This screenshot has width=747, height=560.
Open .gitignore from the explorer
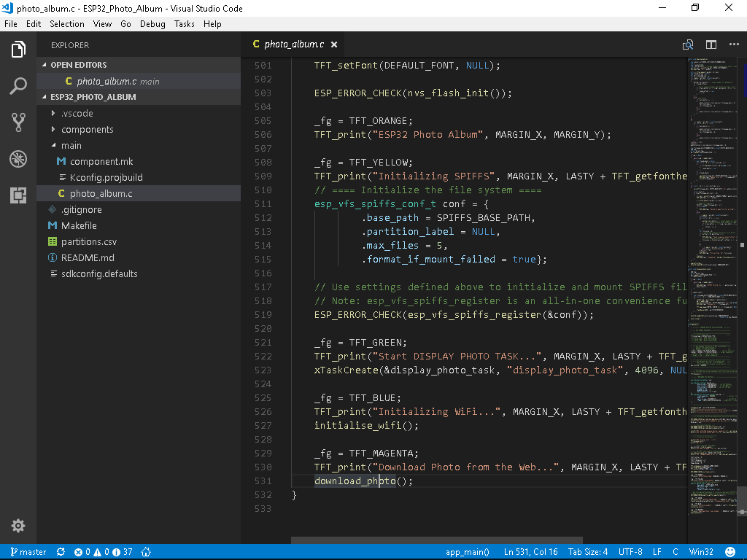[x=139, y=209]
